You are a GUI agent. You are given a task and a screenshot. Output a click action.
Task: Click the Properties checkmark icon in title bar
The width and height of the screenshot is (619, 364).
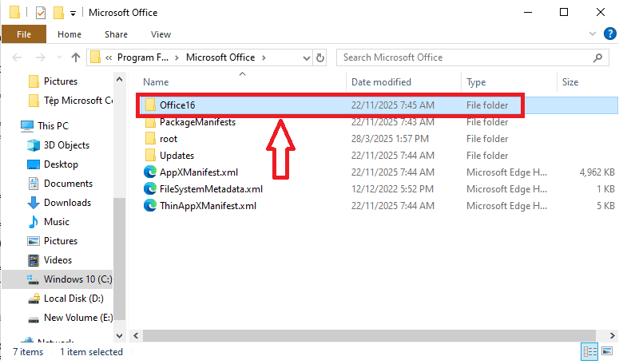tap(41, 13)
